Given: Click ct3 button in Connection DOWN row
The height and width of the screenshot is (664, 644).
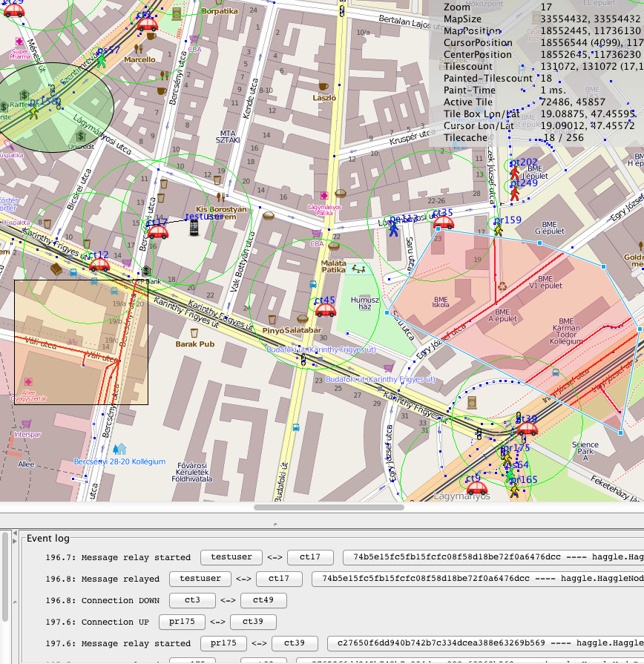Looking at the screenshot, I should pos(192,600).
